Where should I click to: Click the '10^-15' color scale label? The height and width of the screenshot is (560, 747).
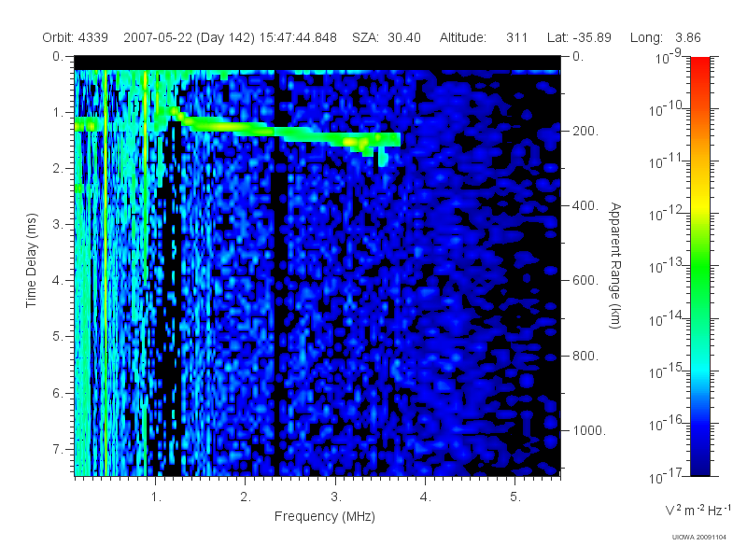tap(668, 371)
